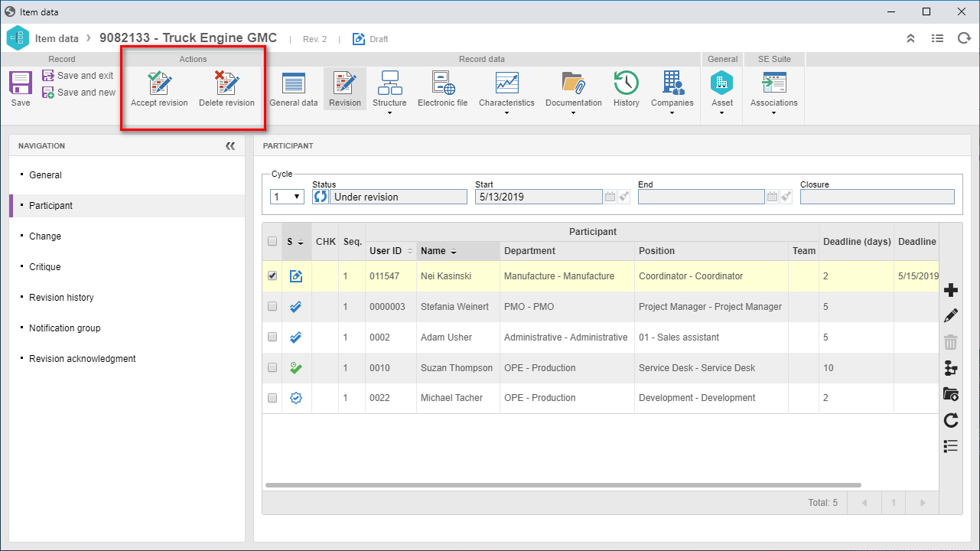980x551 pixels.
Task: Open Electronic file
Action: [442, 89]
